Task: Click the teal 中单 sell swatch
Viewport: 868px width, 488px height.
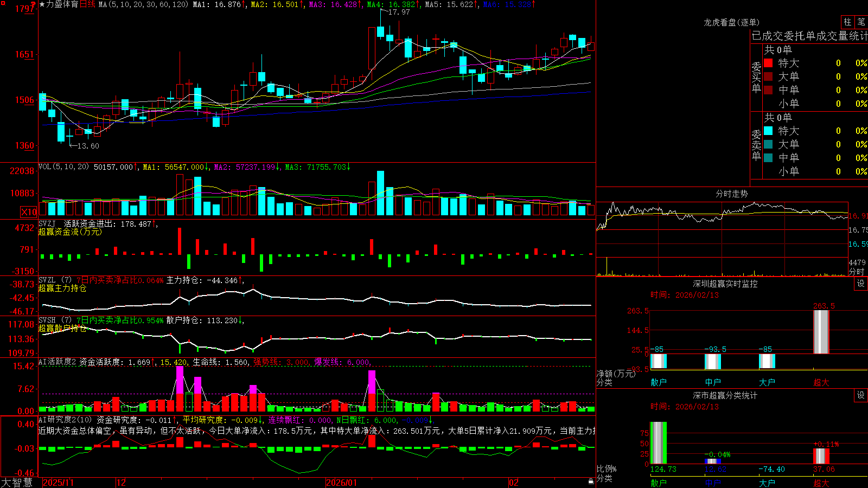Action: click(768, 158)
